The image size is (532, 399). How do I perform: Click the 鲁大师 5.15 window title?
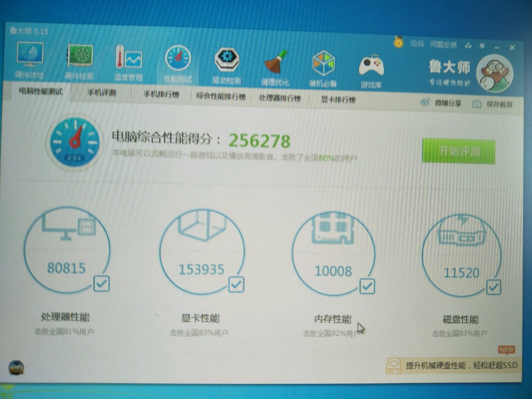(x=29, y=31)
